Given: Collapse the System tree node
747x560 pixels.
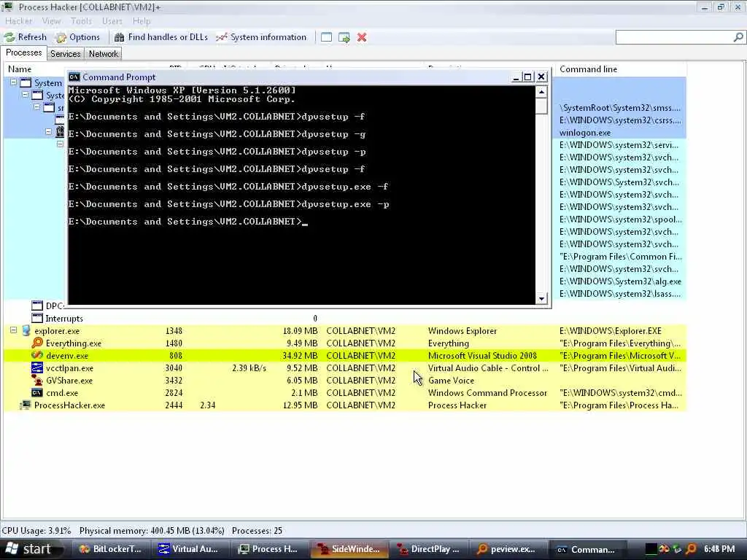Looking at the screenshot, I should pos(14,82).
